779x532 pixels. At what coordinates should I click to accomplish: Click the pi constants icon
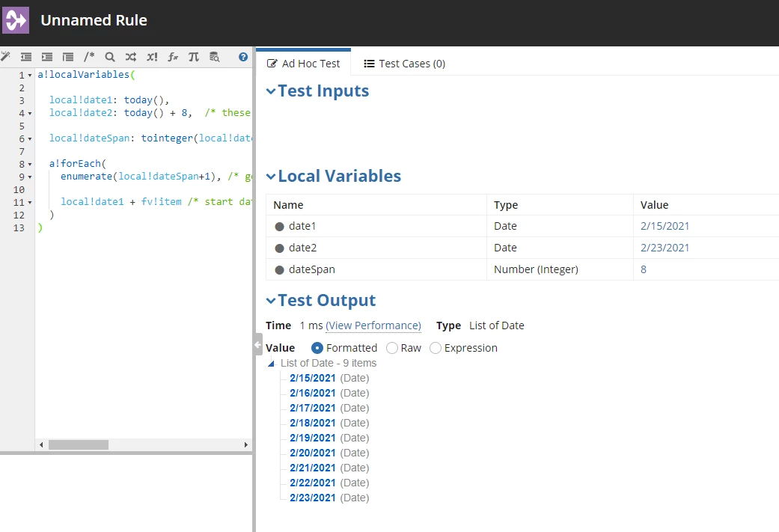tap(194, 57)
